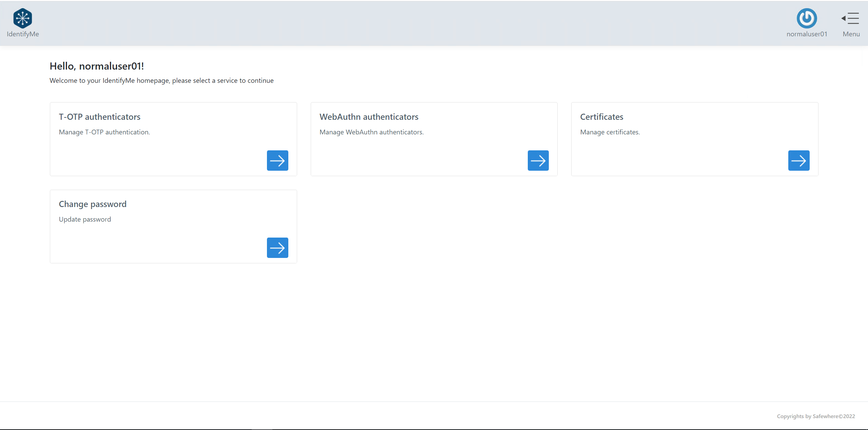Open T-OTP authenticators arrow button

point(277,161)
